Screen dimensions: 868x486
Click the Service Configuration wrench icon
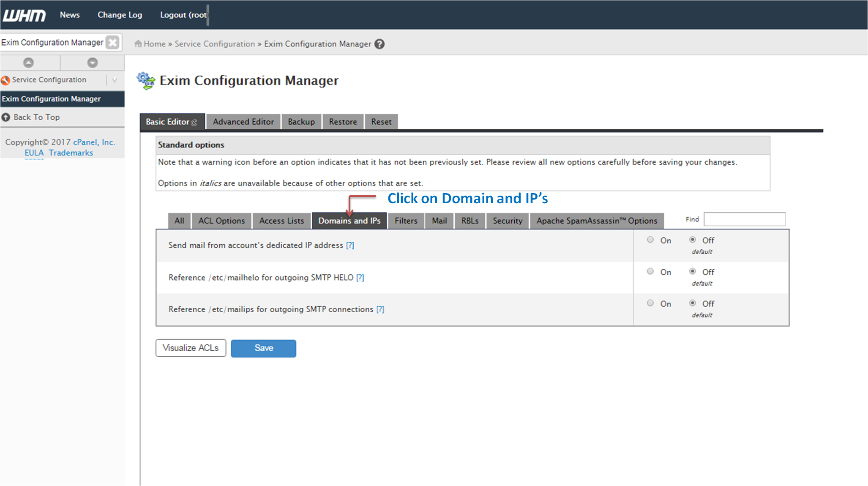(5, 80)
